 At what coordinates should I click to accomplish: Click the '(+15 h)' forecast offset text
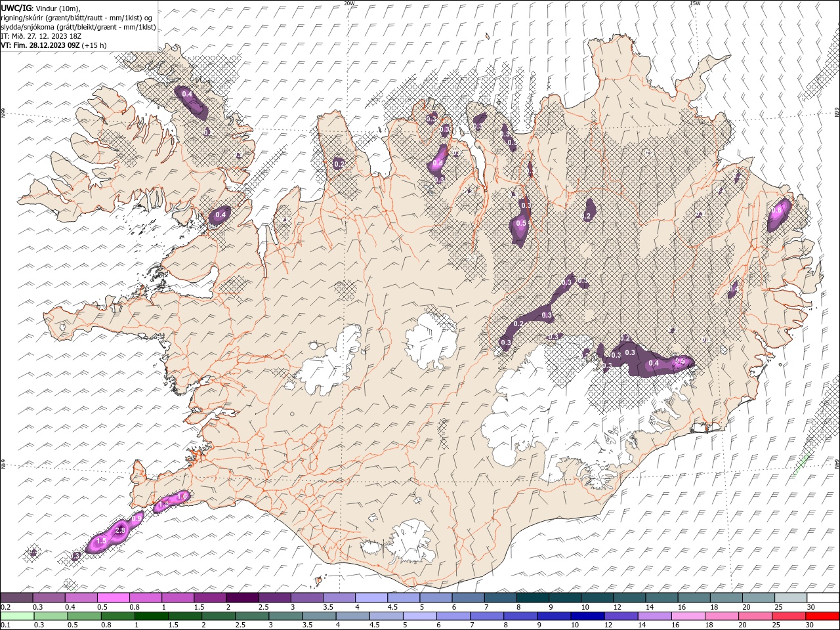coord(94,45)
